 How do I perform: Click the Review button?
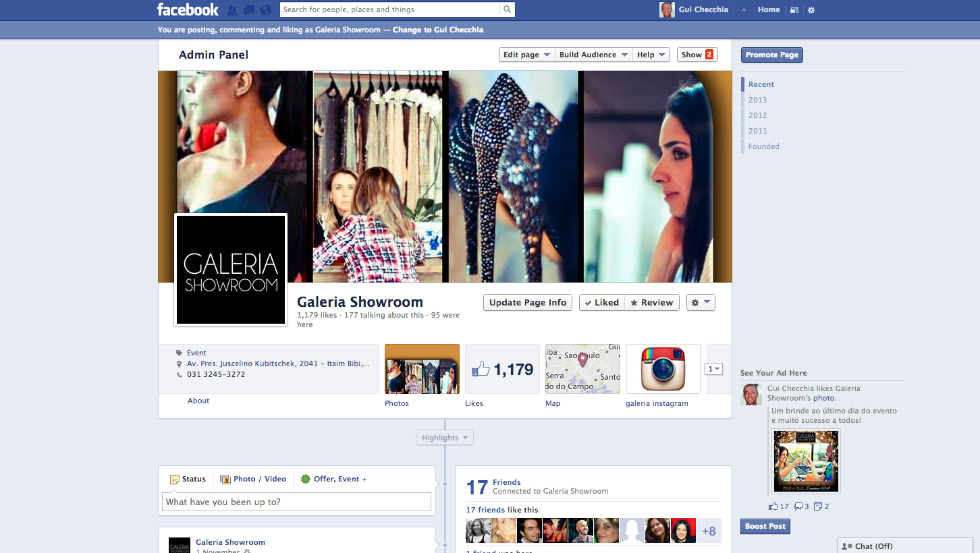coord(652,303)
